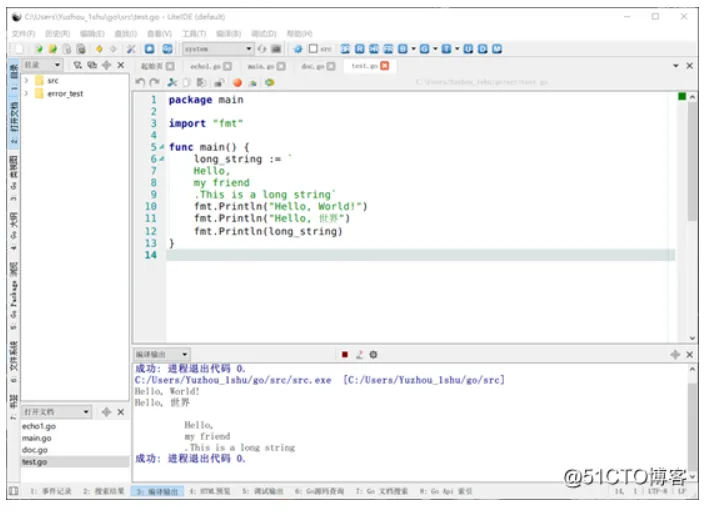Switch to the main.go editor tab
Viewport: 706px width, 522px height.
pos(266,66)
